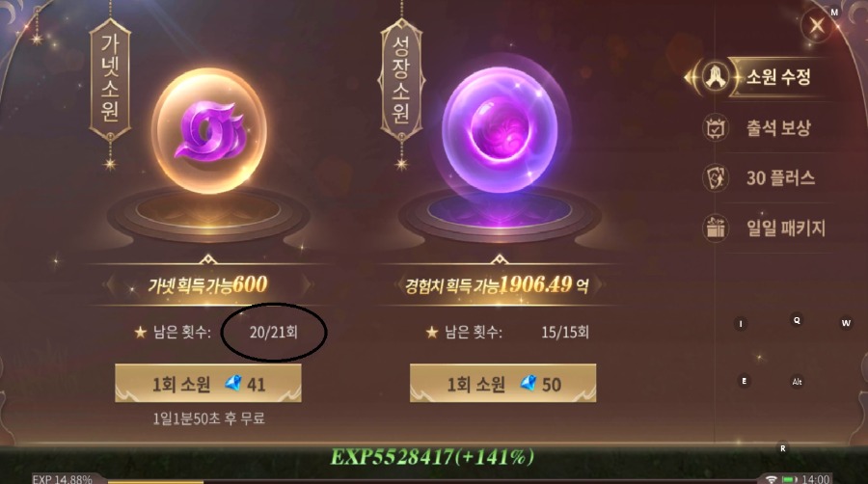Close the wish window with X button

click(x=817, y=25)
